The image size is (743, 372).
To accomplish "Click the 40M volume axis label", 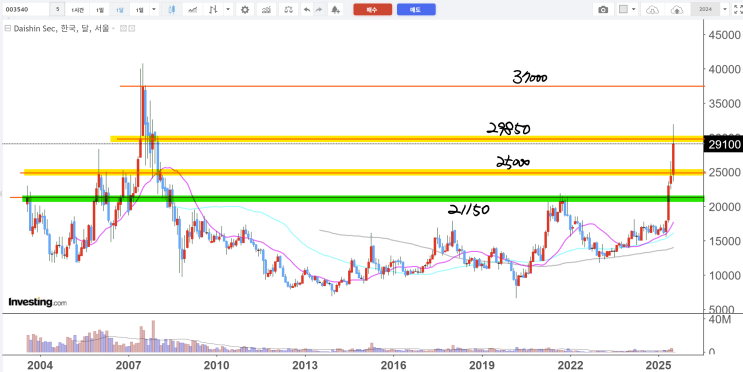I will [720, 320].
